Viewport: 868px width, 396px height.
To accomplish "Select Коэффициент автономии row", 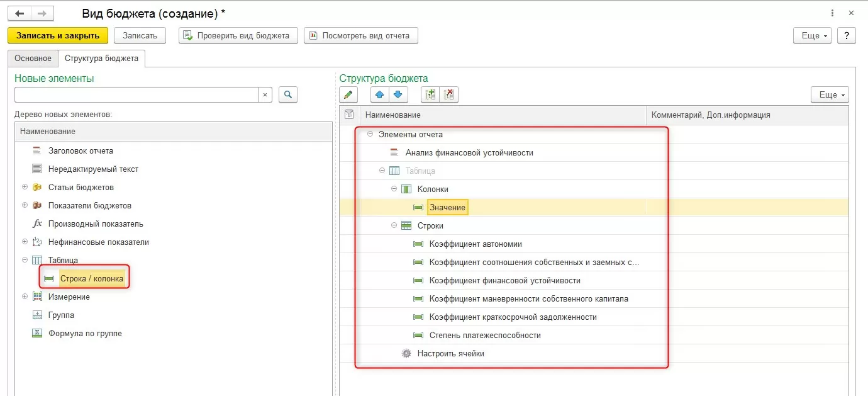I will (476, 244).
